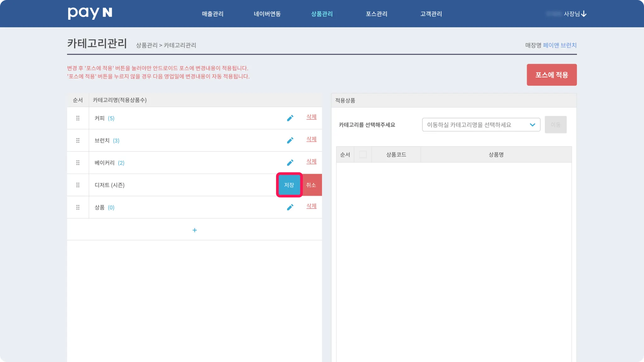The height and width of the screenshot is (362, 644).
Task: Click the red 포스에 적용 button
Action: click(552, 75)
